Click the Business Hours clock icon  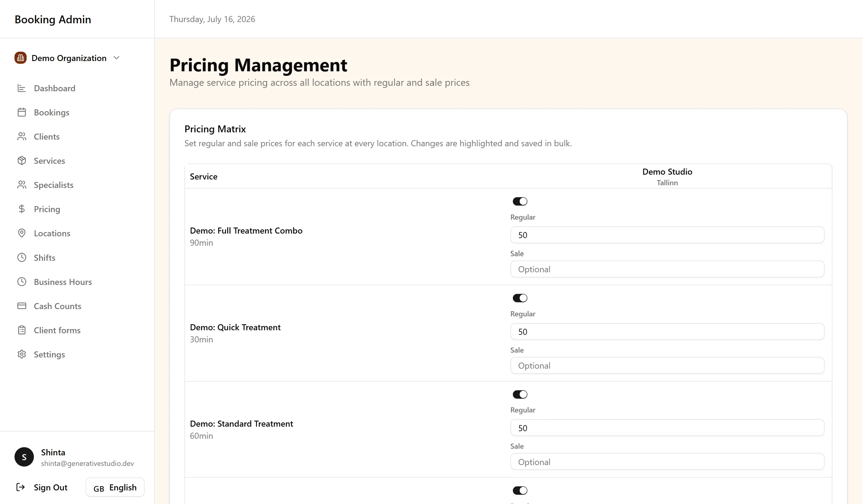click(21, 282)
